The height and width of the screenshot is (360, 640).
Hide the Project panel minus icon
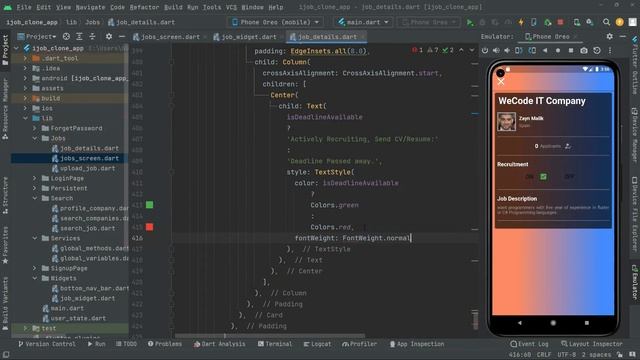122,36
